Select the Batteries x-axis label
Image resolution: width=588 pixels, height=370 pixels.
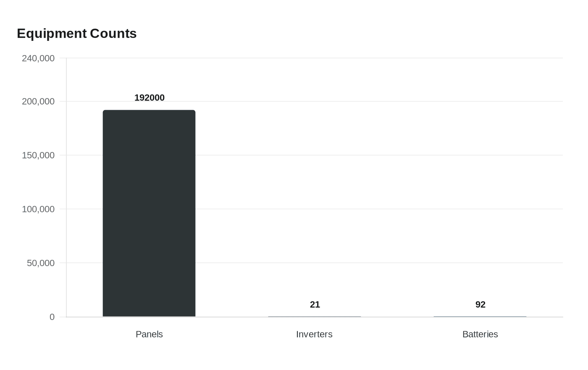click(x=480, y=334)
